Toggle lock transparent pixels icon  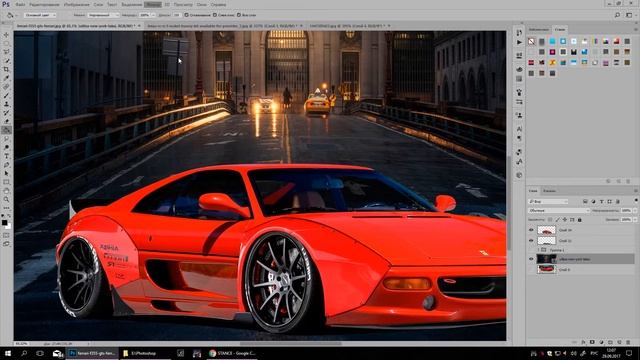(x=550, y=220)
